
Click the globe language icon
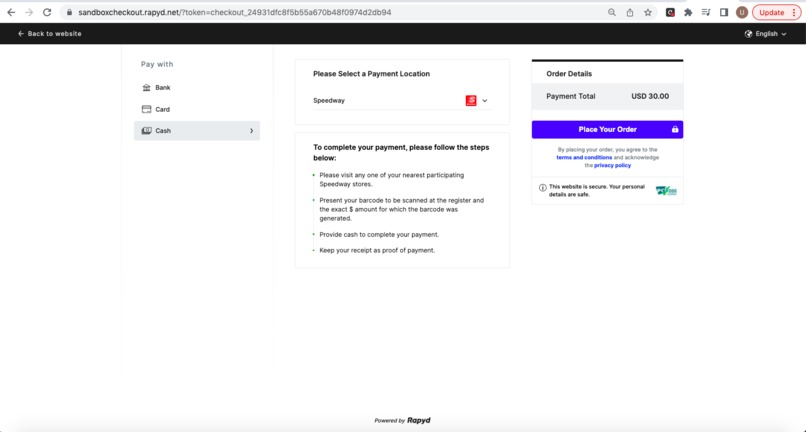tap(748, 33)
